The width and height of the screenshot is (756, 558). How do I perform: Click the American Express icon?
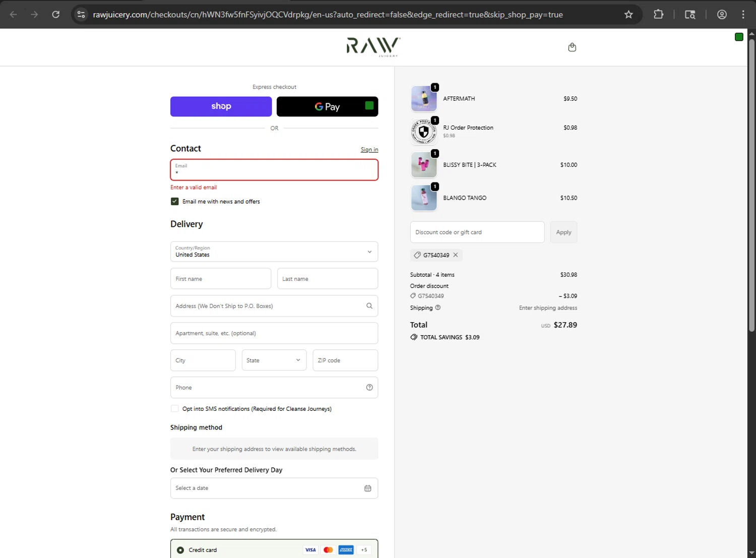click(x=346, y=550)
